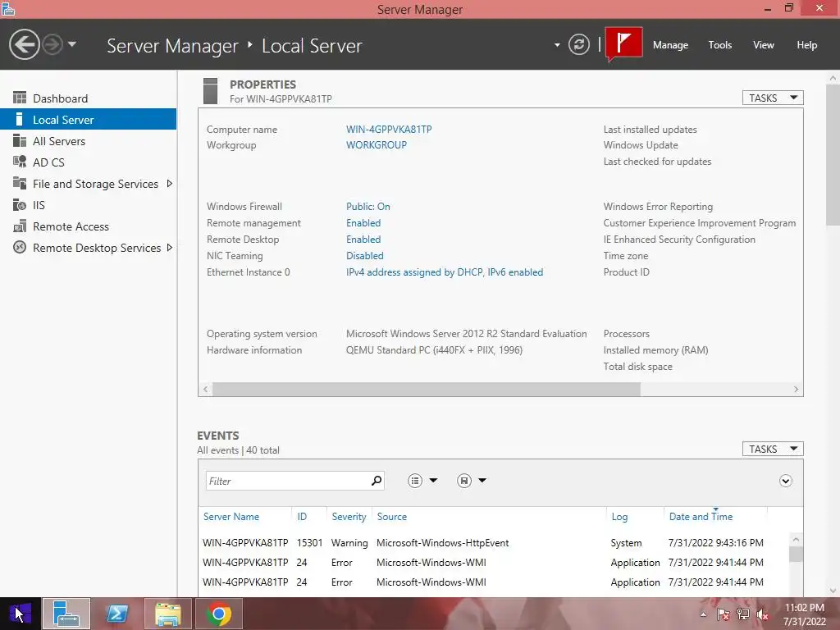Click the filter search magnifier icon
840x630 pixels.
click(x=376, y=481)
